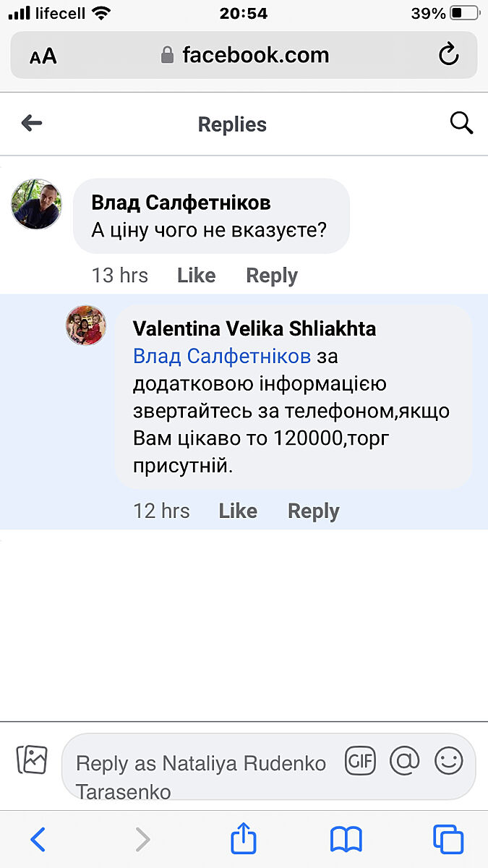Image resolution: width=488 pixels, height=868 pixels.
Task: Mention someone with the @ icon
Action: (405, 760)
